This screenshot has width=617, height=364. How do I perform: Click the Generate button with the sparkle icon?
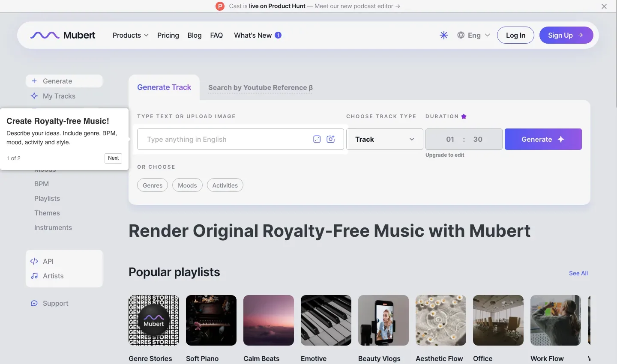543,139
